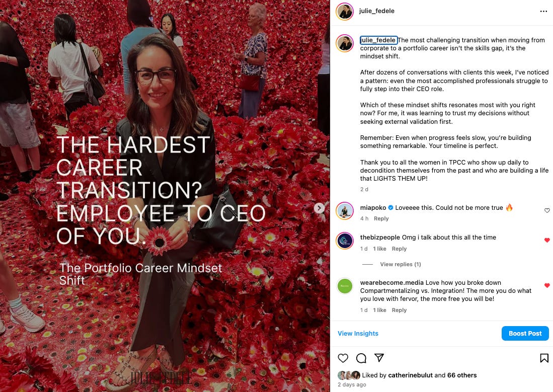This screenshot has width=553, height=392.
Task: Open miapoko's profile picture
Action: coord(345,211)
